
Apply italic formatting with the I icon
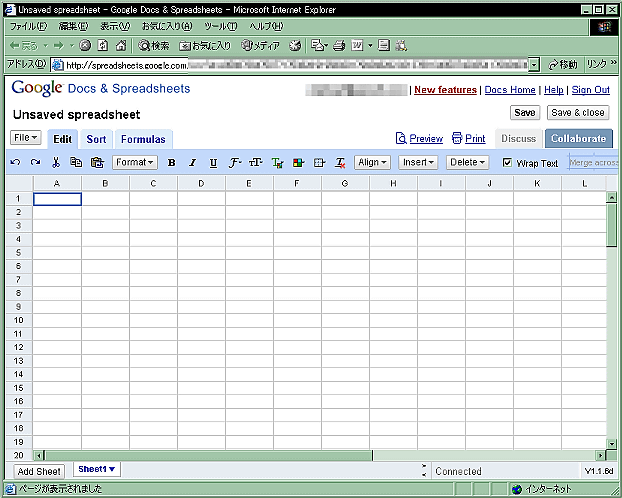click(x=192, y=163)
